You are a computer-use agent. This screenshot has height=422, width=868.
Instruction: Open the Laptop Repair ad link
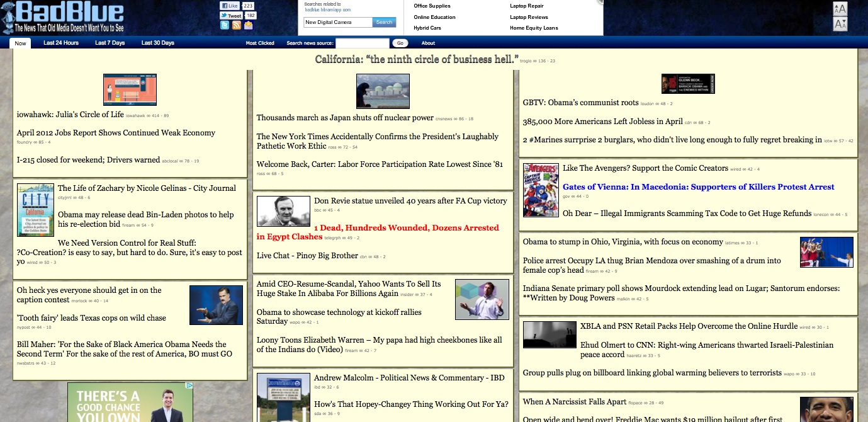[527, 6]
